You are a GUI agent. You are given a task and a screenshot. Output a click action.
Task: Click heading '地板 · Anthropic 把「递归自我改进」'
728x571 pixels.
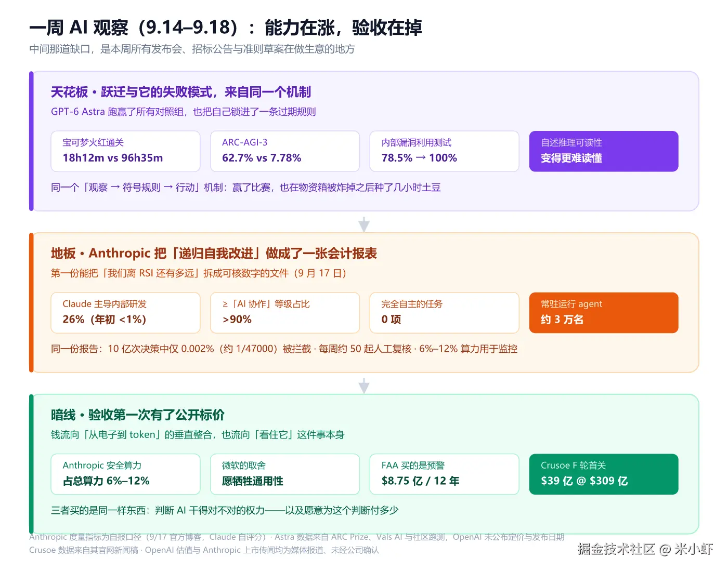214,254
